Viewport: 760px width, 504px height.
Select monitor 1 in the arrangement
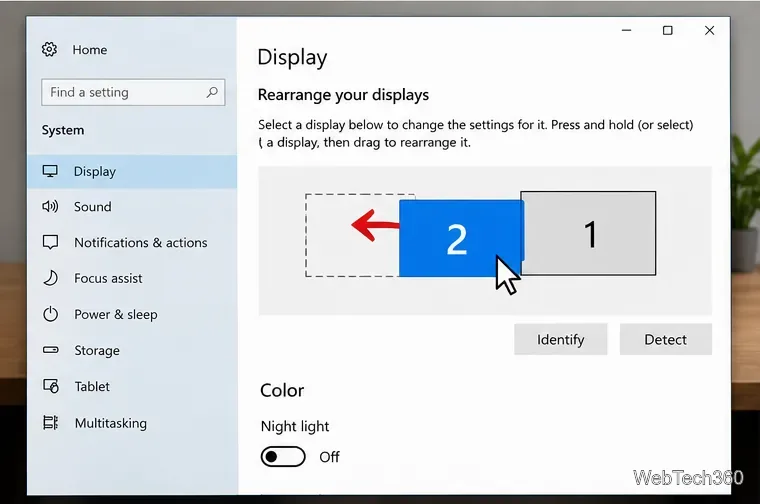589,234
